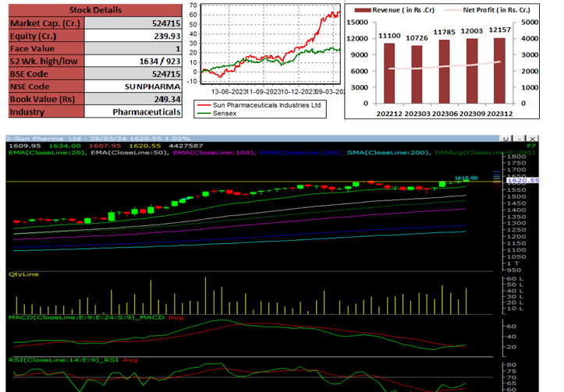Screen dimensions: 564x392
Task: Click the MACD(CloseLine:E:9:E:24:S:9)_MACD label
Action: 87,317
